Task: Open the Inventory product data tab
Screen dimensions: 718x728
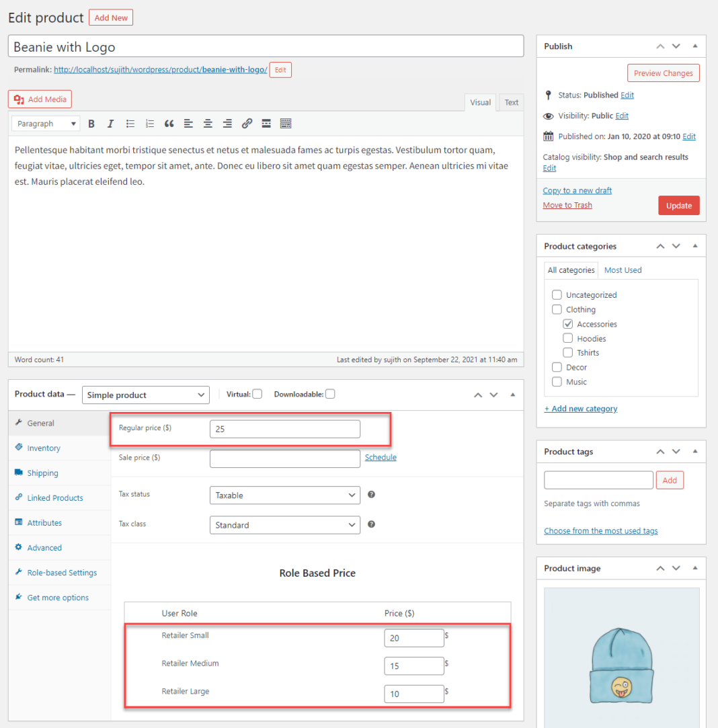Action: pos(59,448)
